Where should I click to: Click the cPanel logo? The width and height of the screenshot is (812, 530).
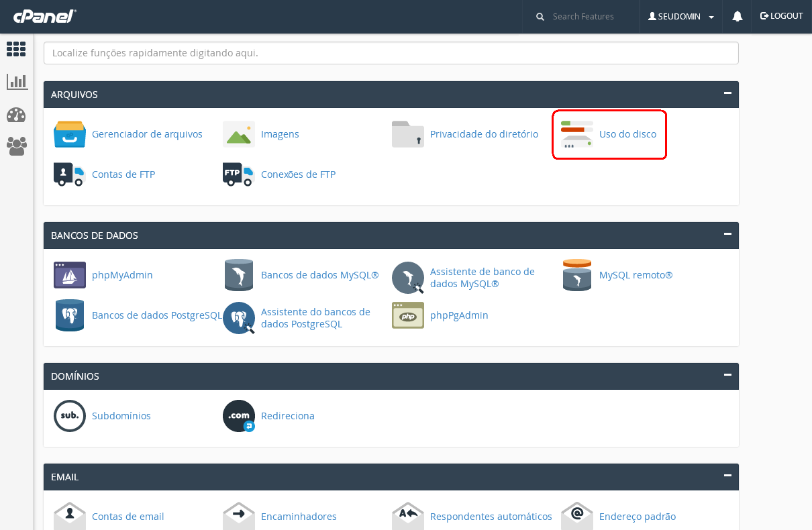[45, 16]
